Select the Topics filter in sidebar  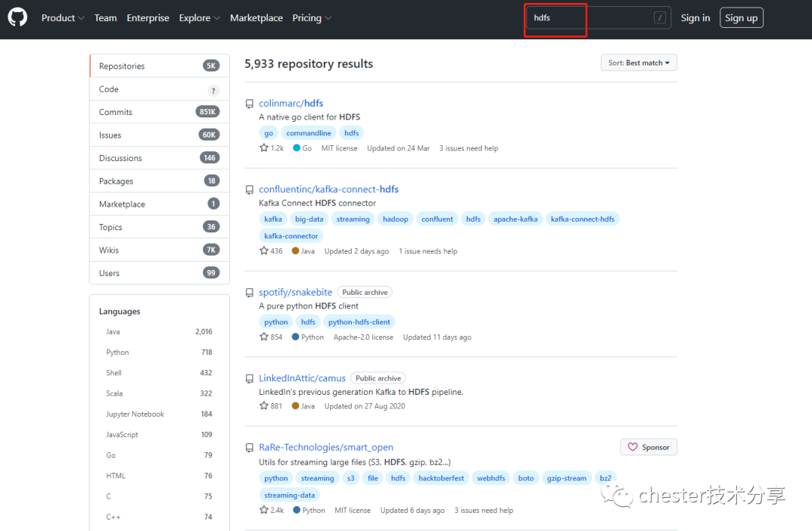pyautogui.click(x=159, y=227)
